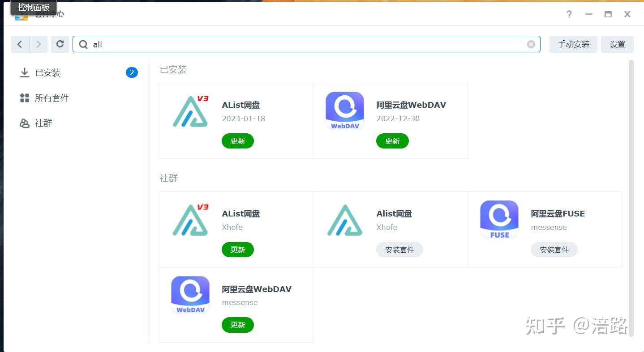Open the installed 阿里云盘WebDAV title
The width and height of the screenshot is (644, 352).
411,105
